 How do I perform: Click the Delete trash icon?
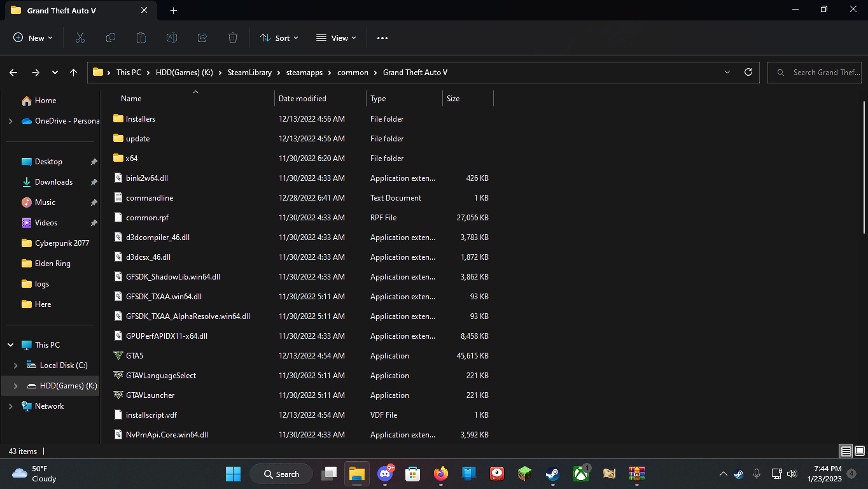click(x=233, y=38)
